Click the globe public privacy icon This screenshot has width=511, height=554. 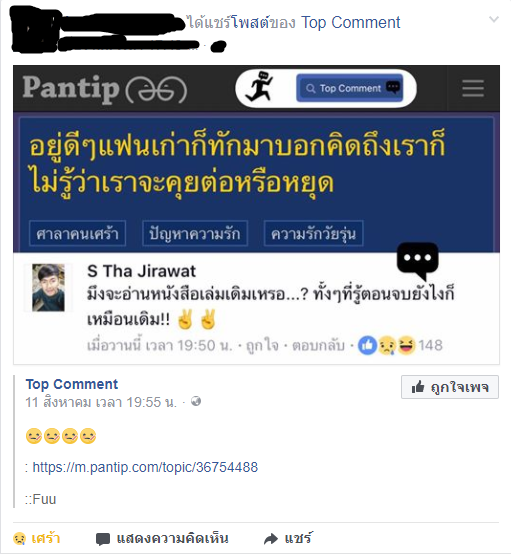(196, 401)
